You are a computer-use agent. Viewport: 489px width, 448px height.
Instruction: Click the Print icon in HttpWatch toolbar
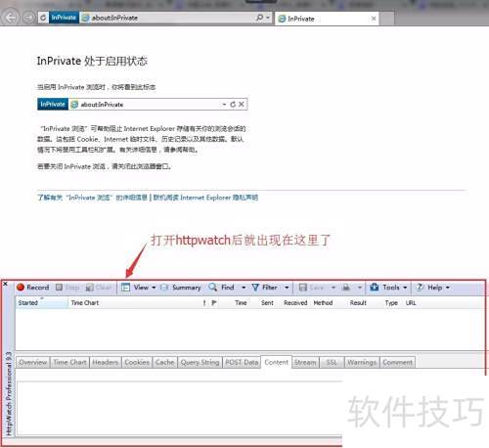click(x=346, y=288)
